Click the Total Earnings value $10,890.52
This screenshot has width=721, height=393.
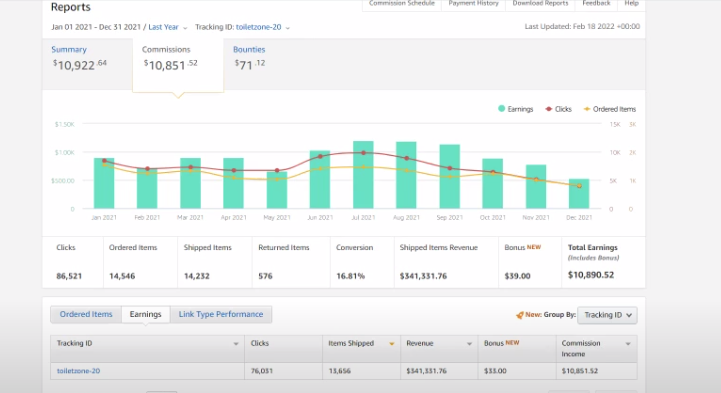tap(591, 275)
